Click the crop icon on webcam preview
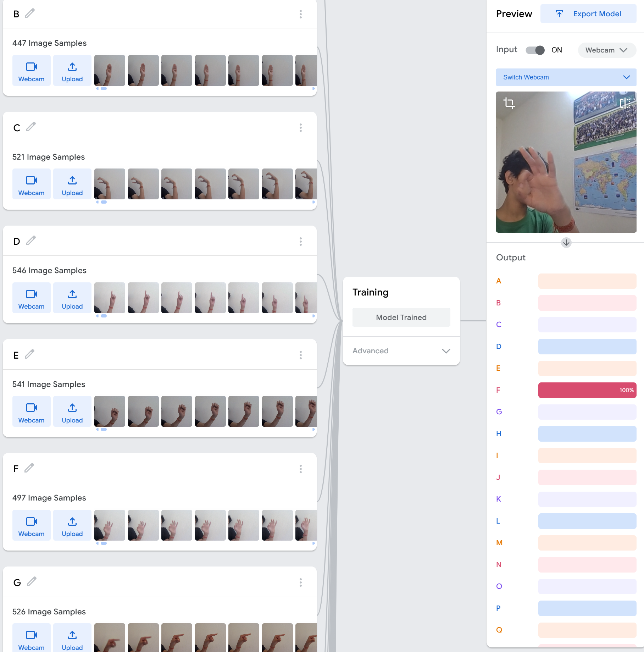Viewport: 644px width, 652px height. tap(509, 103)
